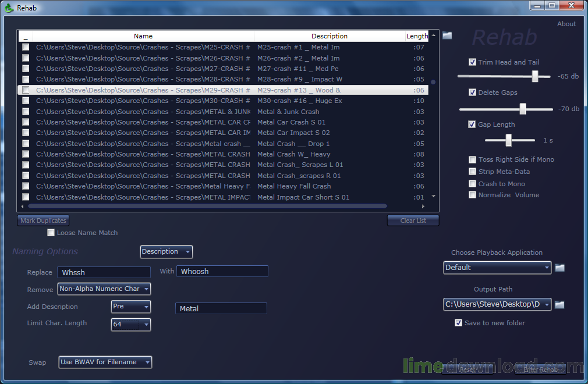The height and width of the screenshot is (384, 588).
Task: Check the box for the METAL & JUNK row
Action: point(26,112)
